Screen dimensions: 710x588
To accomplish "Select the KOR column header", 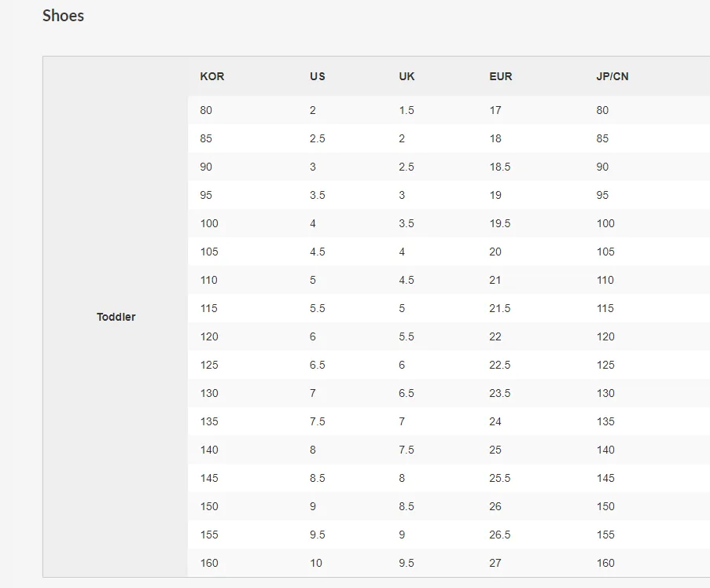I will click(x=212, y=76).
